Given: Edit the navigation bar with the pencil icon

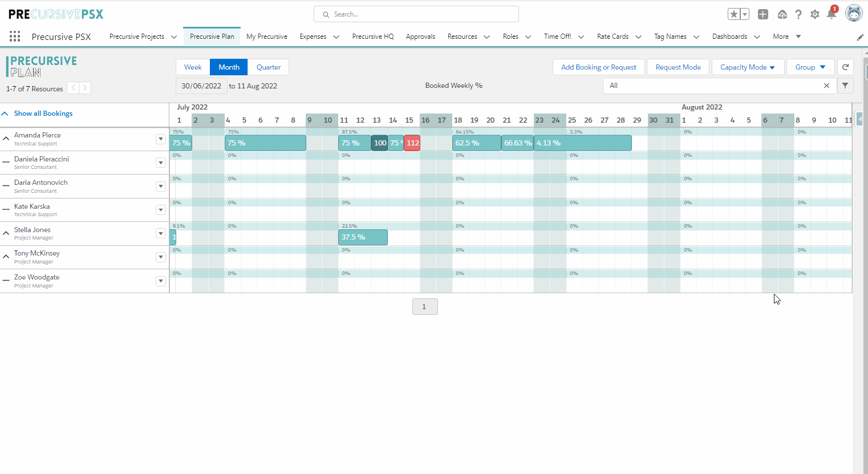Looking at the screenshot, I should (x=860, y=37).
